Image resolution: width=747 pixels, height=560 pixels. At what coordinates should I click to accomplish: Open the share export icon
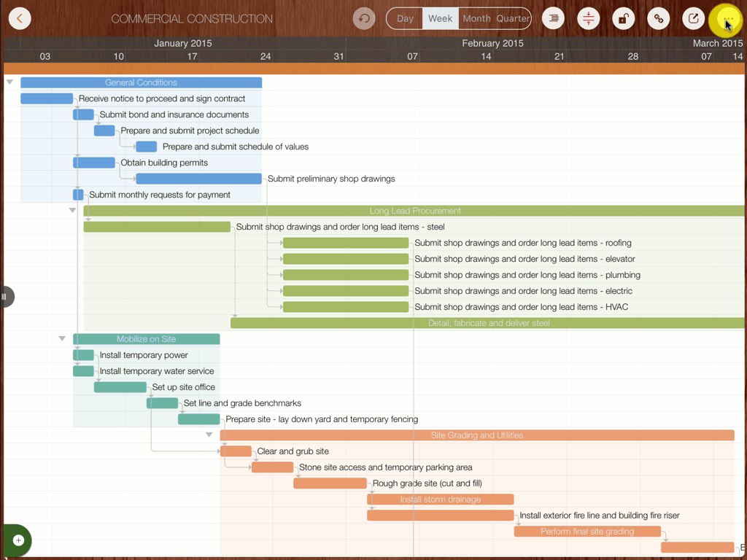[693, 19]
